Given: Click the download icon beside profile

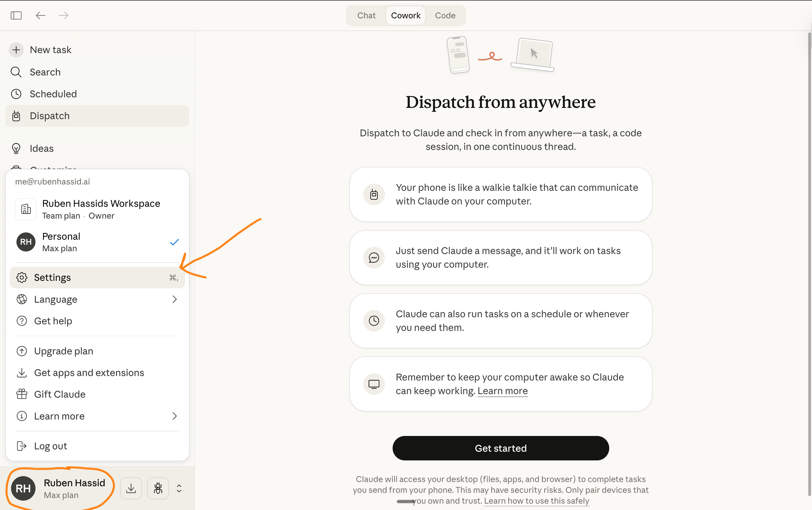Looking at the screenshot, I should pos(131,488).
